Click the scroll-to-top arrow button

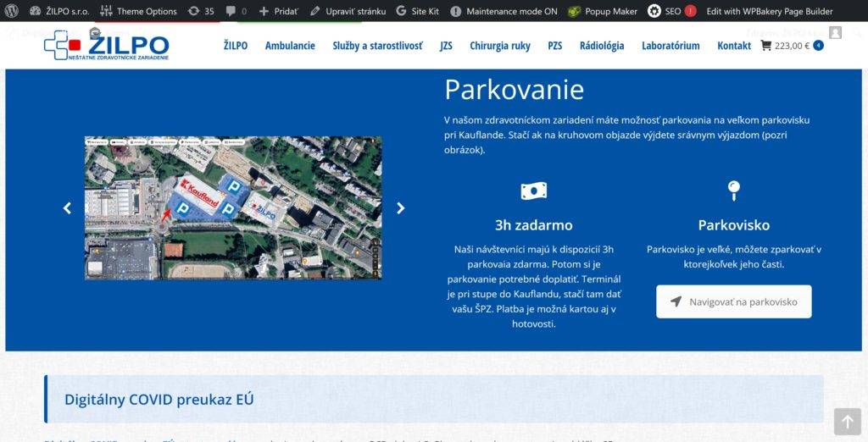(x=848, y=422)
